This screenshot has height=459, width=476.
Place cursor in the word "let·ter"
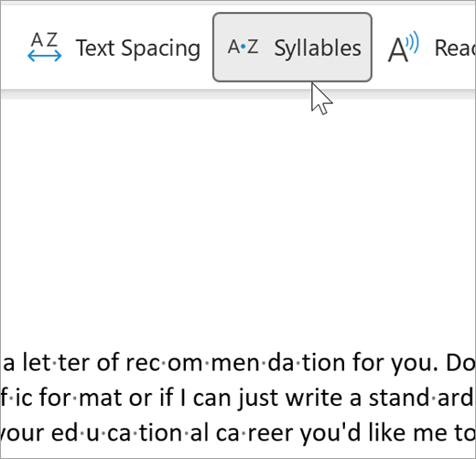click(56, 363)
